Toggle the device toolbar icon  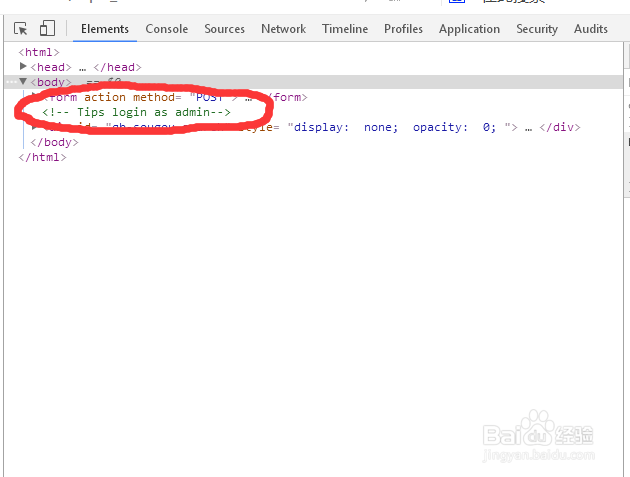pos(47,29)
